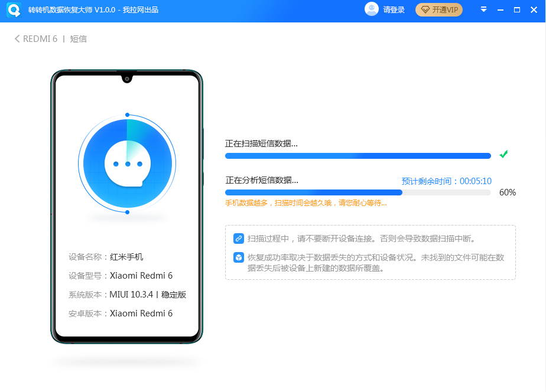Click the app logo in title bar
Viewport: 546px width, 392px height.
[x=14, y=10]
